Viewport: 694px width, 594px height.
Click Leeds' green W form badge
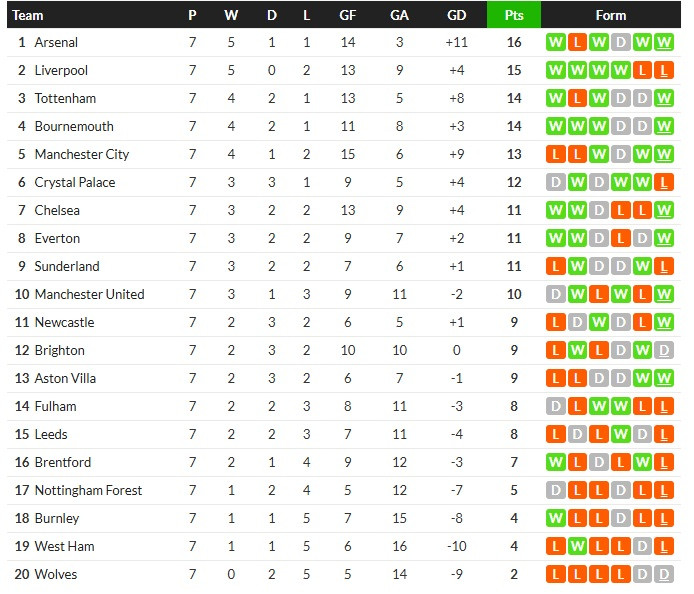click(621, 435)
